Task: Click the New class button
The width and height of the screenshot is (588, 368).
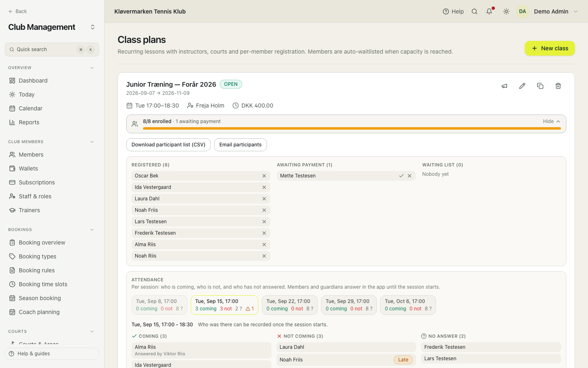Action: pos(550,48)
